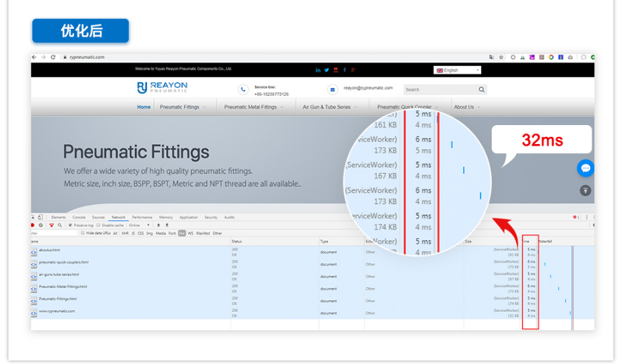This screenshot has height=364, width=619.
Task: Open the English language selector
Action: (457, 70)
